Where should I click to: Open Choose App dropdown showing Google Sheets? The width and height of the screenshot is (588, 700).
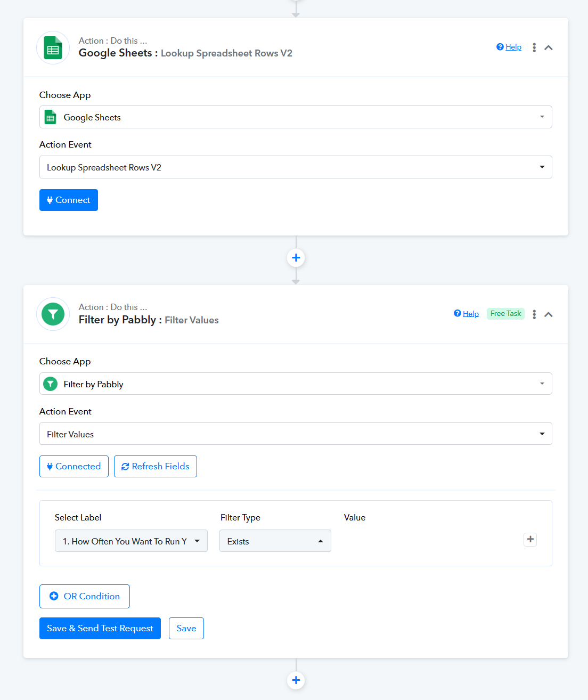coord(296,117)
